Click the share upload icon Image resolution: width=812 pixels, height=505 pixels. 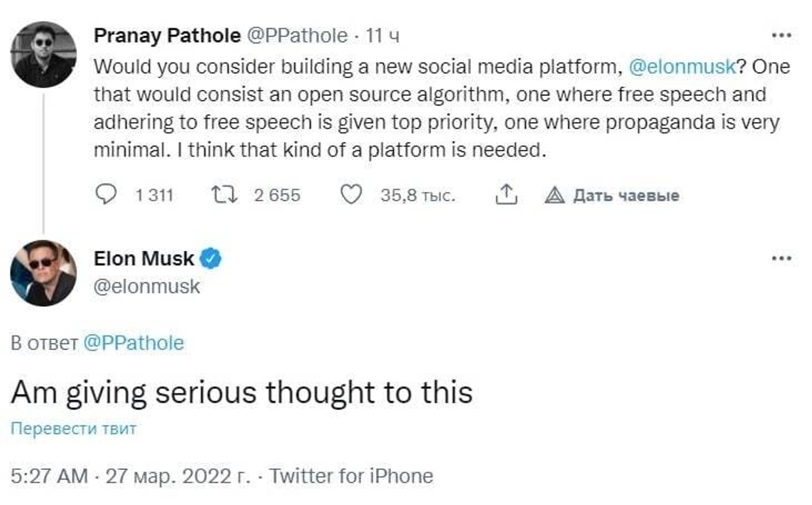click(x=506, y=195)
